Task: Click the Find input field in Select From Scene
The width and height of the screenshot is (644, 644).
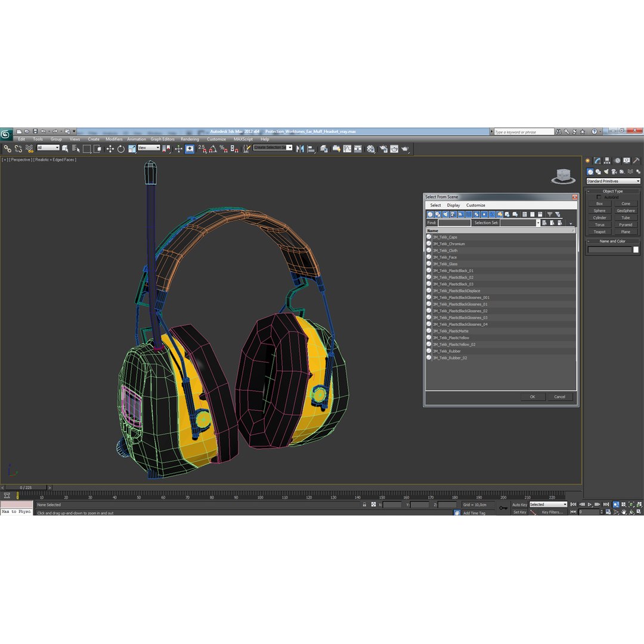Action: tap(454, 222)
